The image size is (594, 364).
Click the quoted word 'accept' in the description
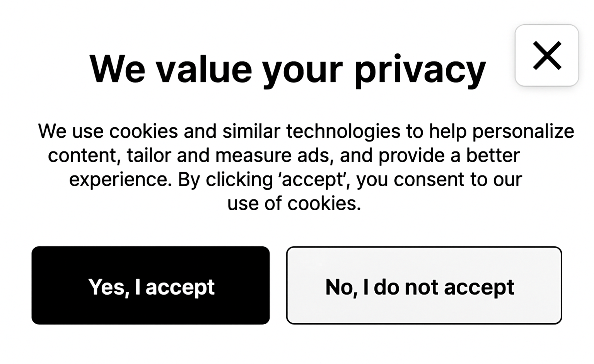[x=313, y=180]
